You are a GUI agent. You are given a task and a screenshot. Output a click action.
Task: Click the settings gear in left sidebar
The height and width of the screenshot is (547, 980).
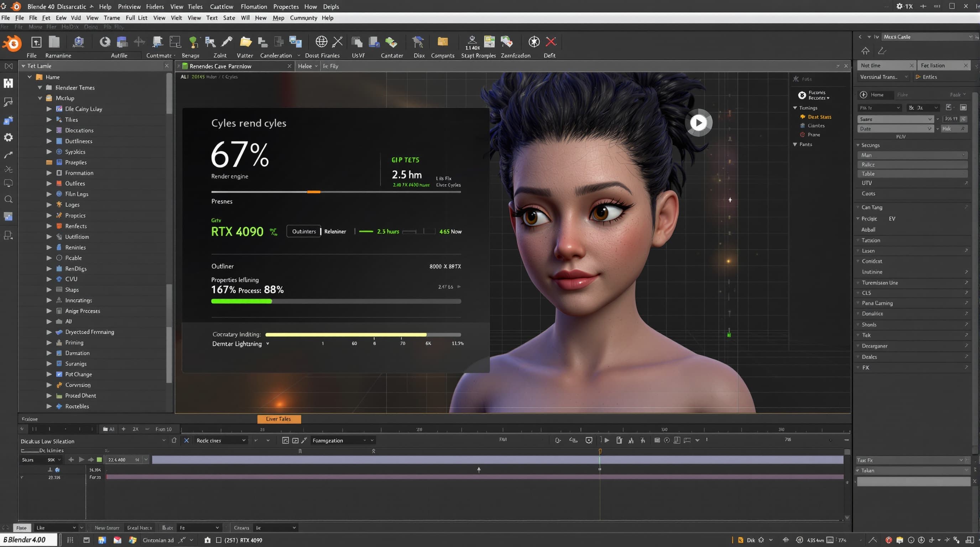tap(8, 137)
